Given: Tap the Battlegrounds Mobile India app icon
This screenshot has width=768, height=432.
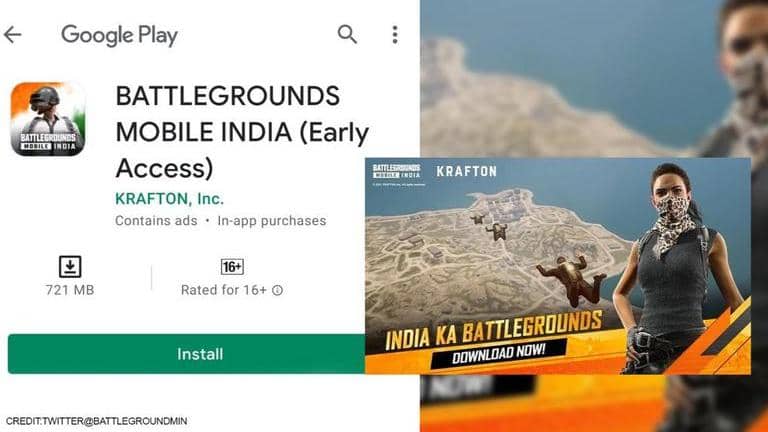Looking at the screenshot, I should [48, 119].
